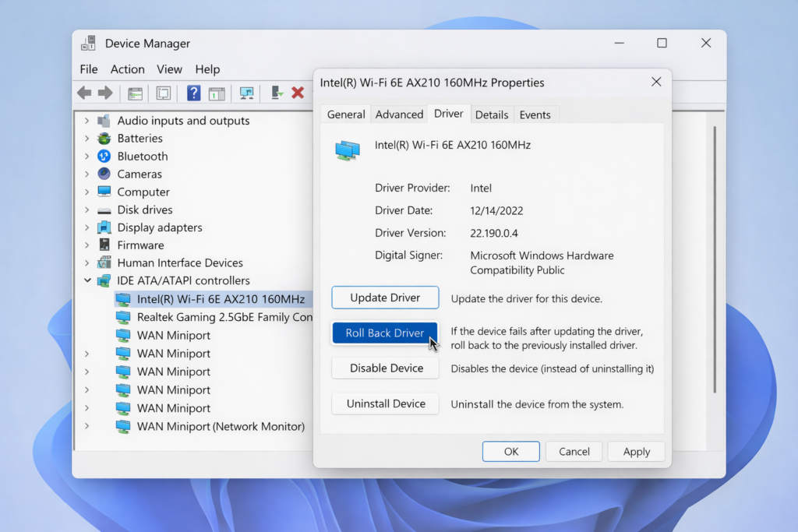Image resolution: width=798 pixels, height=532 pixels.
Task: Click the Device Manager title bar icon
Action: coord(89,44)
